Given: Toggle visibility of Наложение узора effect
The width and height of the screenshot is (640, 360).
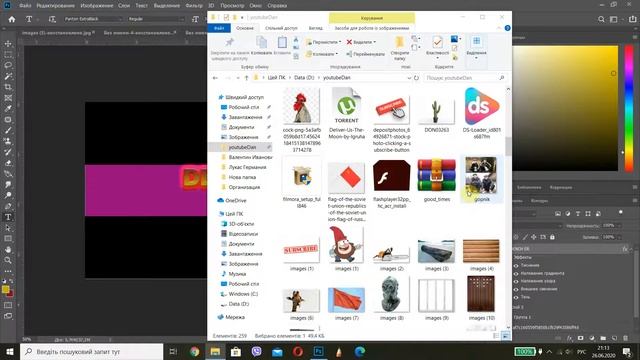Looking at the screenshot, I should tap(516, 281).
